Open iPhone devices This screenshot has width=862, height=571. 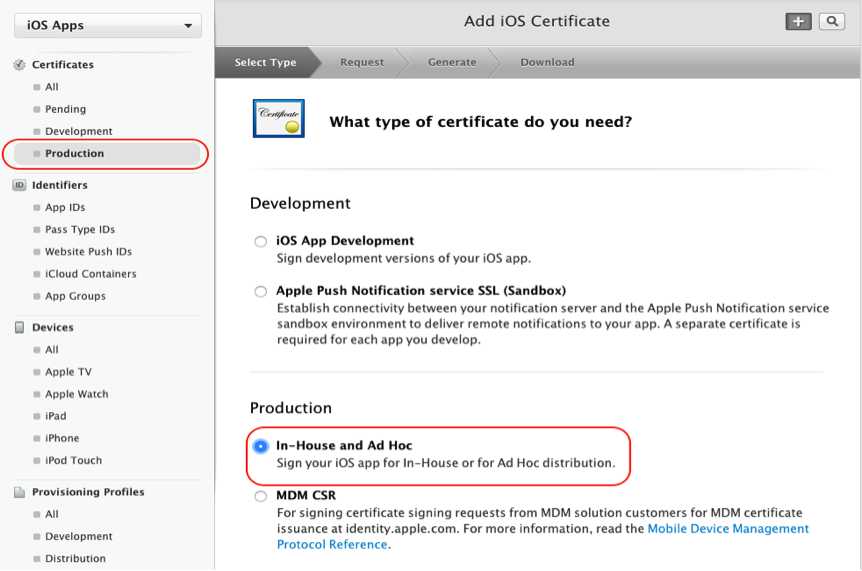[62, 438]
